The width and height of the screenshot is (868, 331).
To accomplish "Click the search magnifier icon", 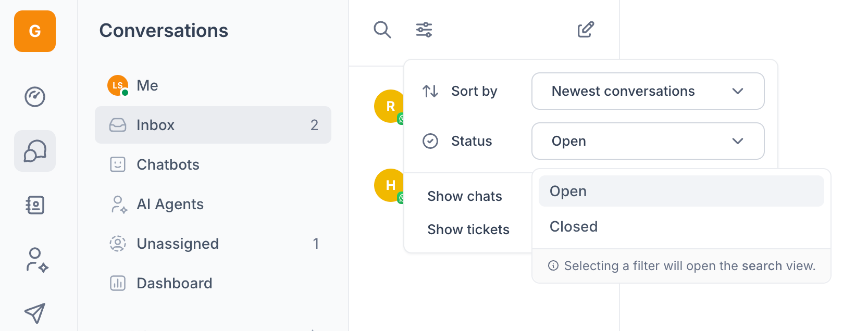I will tap(382, 30).
